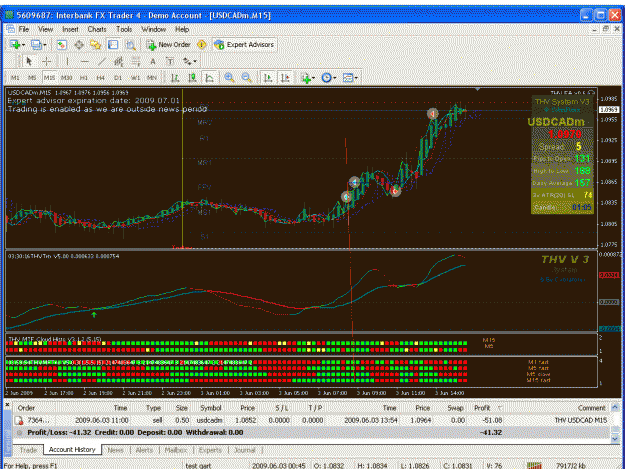Sort history by the Profit column
625x469 pixels.
482,408
